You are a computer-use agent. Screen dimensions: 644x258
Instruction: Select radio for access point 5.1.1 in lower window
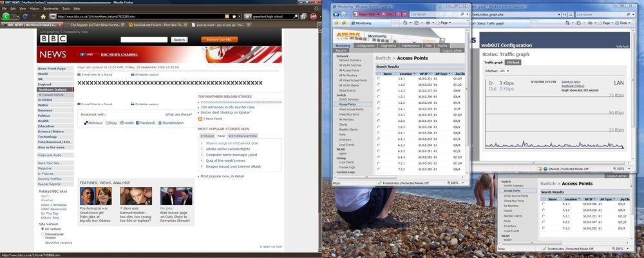(x=544, y=204)
